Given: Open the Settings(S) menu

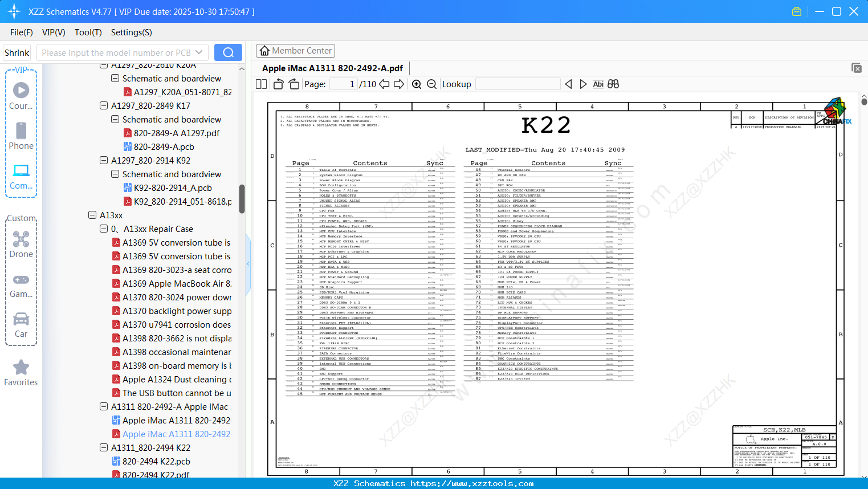Looking at the screenshot, I should click(132, 32).
